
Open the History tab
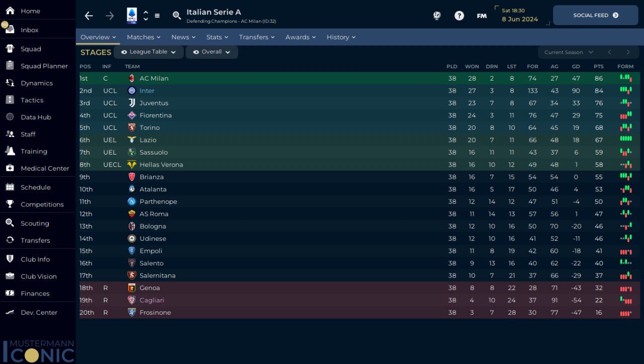click(x=341, y=37)
